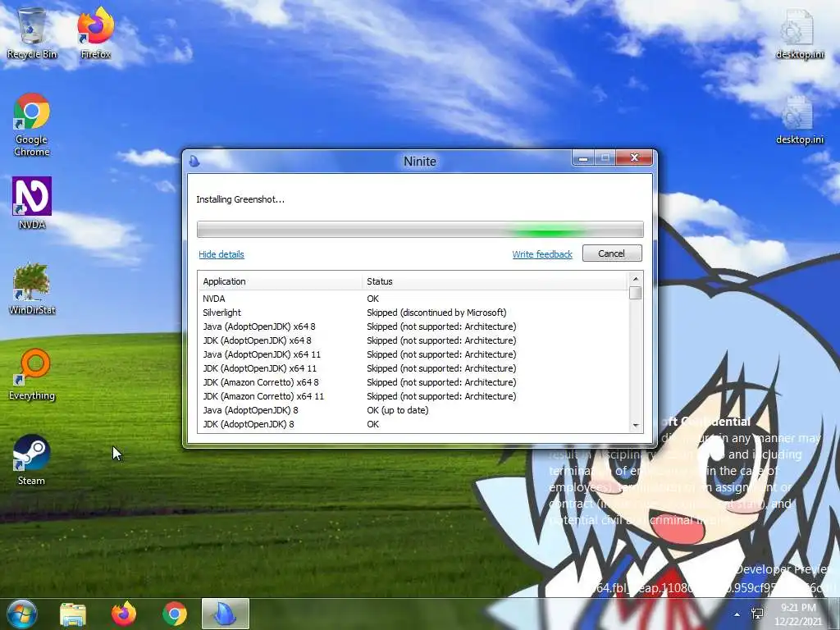
Task: Select Java (AdoptOpenJDK) x64 11 row
Action: tap(413, 354)
